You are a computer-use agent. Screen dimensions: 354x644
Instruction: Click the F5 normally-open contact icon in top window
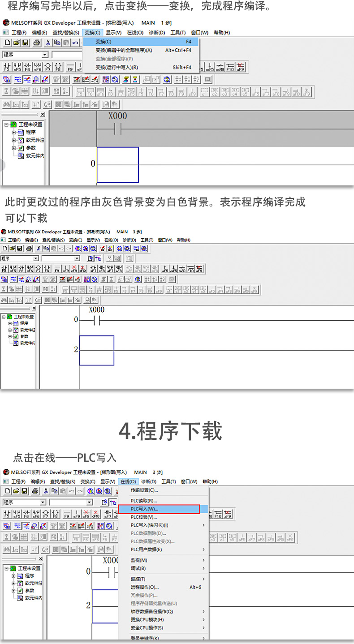pyautogui.click(x=7, y=67)
